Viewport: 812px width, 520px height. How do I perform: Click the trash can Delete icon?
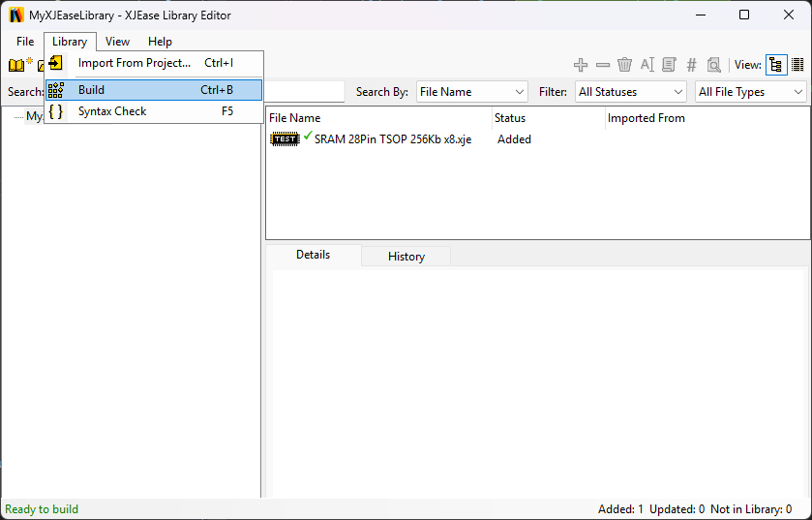(625, 65)
